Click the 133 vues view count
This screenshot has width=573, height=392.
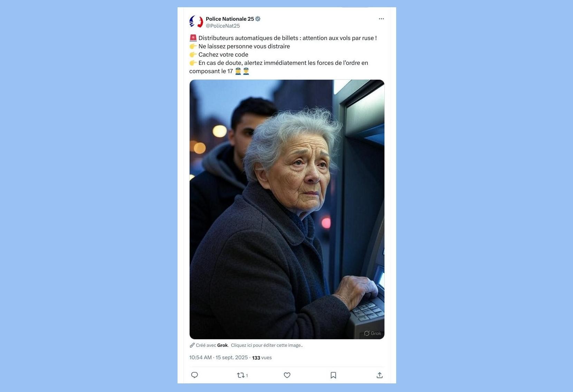point(262,357)
